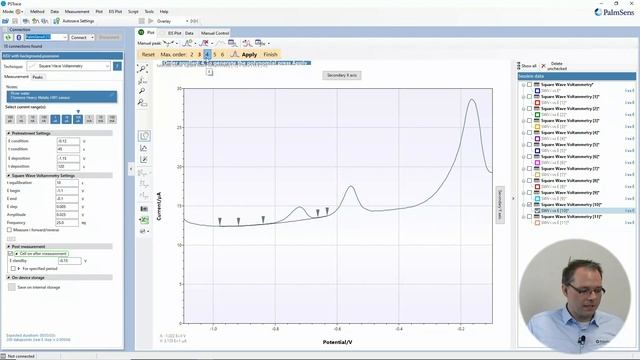
Task: Click red color swatch of SWV [1] curve
Action: (538, 103)
